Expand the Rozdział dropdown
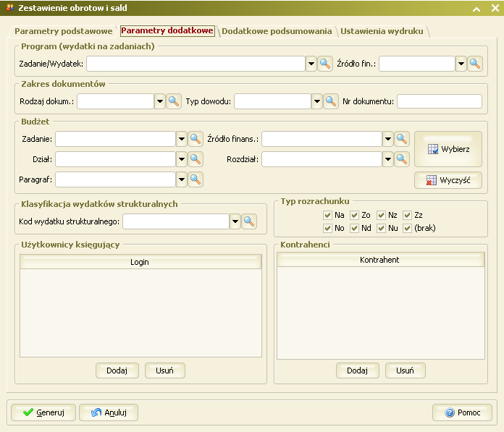 (388, 159)
